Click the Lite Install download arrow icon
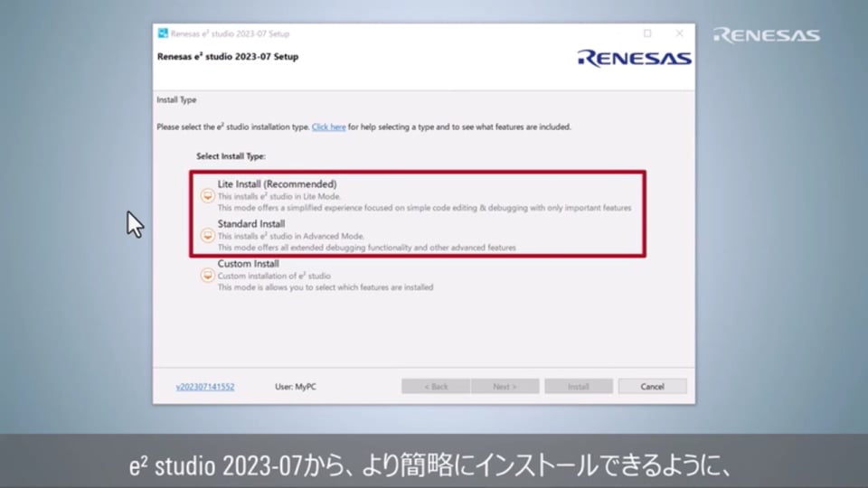Viewport: 868px width, 488px height. tap(207, 195)
